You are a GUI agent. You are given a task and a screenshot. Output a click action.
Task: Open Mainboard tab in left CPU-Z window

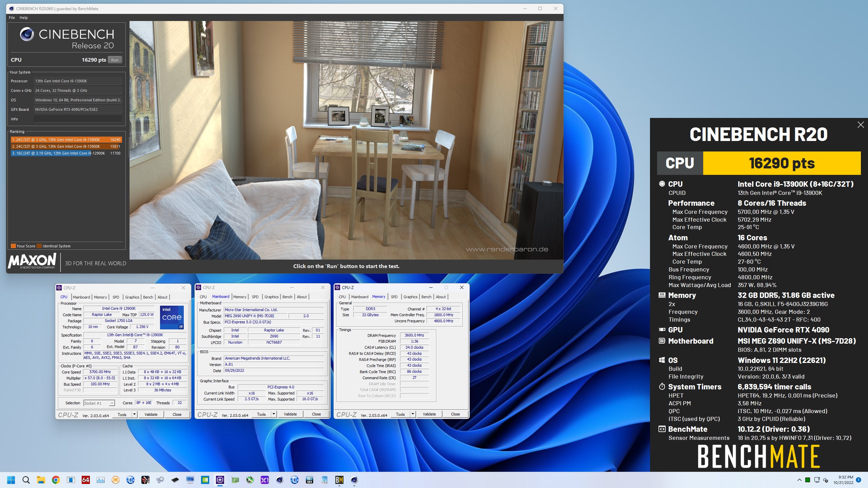pyautogui.click(x=81, y=297)
